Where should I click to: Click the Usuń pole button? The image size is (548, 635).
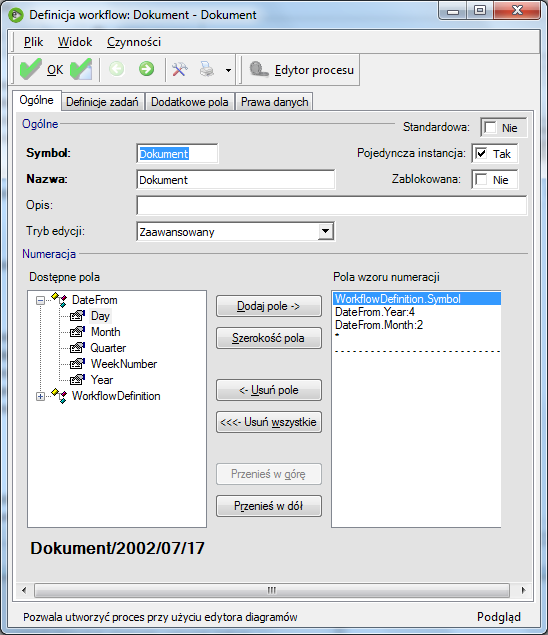coord(269,390)
